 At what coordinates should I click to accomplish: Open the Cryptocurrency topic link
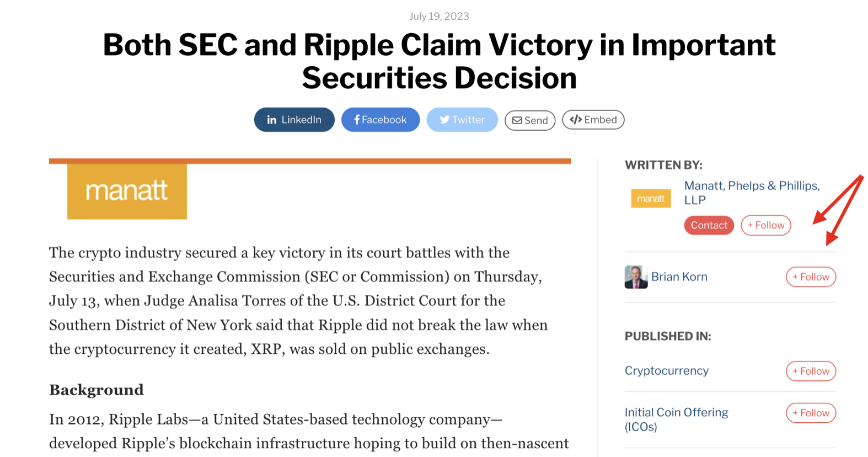click(x=666, y=371)
